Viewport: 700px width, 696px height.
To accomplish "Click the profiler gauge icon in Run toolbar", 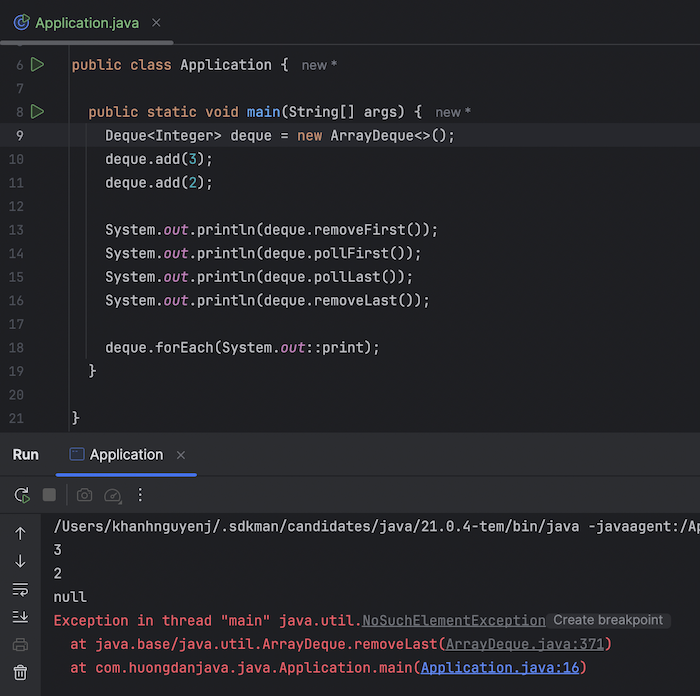I will (113, 495).
